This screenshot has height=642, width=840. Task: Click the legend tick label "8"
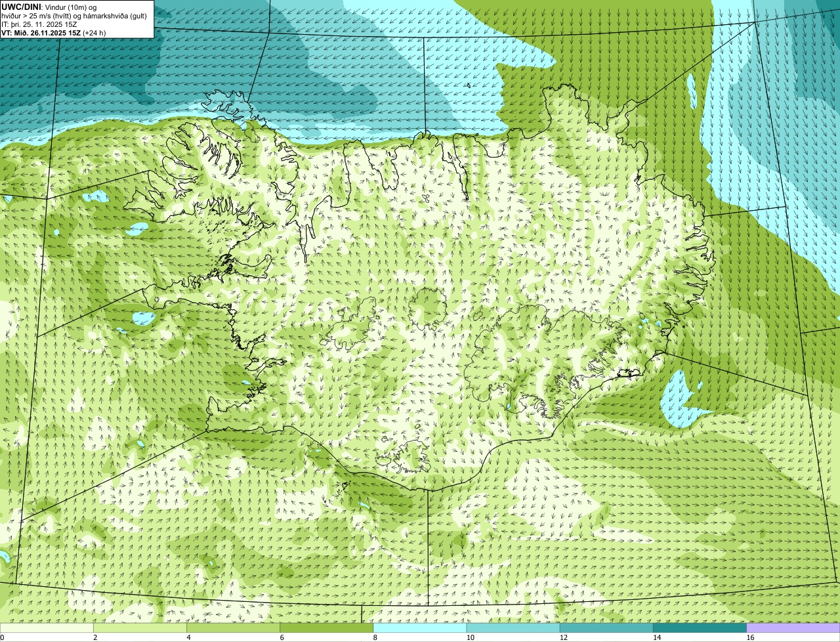click(375, 637)
